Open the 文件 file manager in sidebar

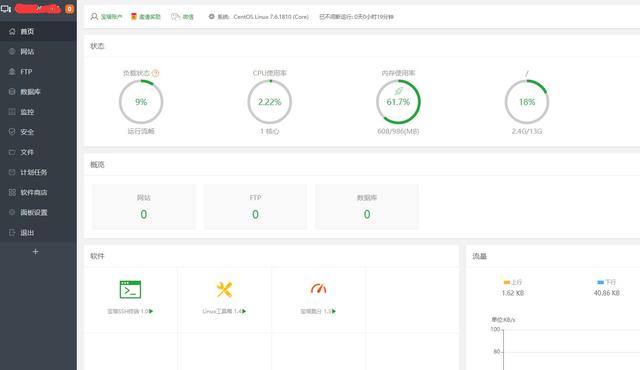pyautogui.click(x=38, y=152)
